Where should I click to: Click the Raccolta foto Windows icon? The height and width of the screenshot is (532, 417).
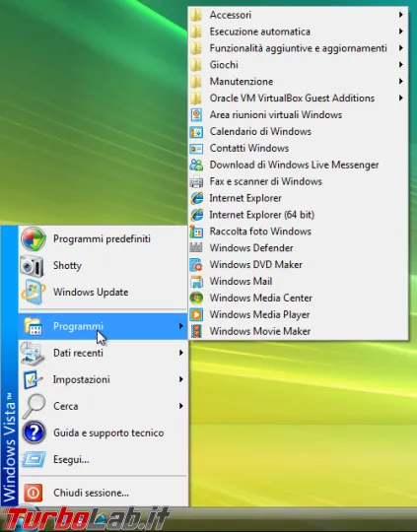(196, 232)
